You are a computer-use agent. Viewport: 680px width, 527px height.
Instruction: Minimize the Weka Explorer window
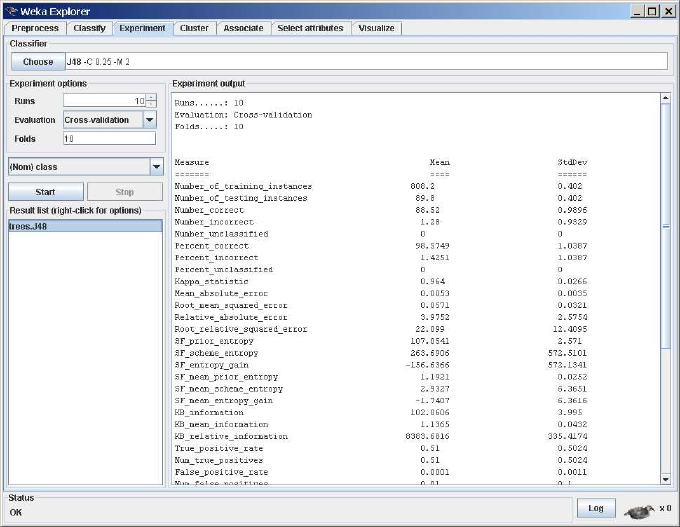point(637,11)
